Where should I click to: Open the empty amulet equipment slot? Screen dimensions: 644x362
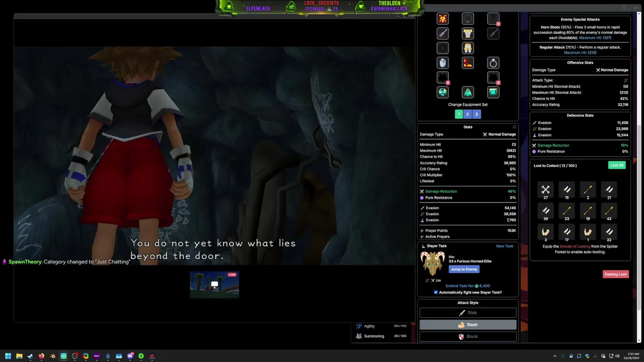pyautogui.click(x=468, y=19)
